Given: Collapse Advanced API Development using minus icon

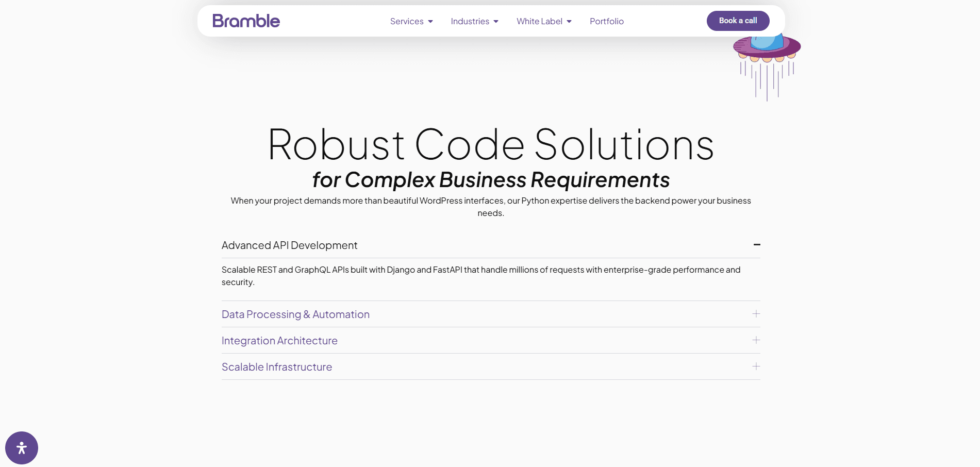Looking at the screenshot, I should 756,245.
